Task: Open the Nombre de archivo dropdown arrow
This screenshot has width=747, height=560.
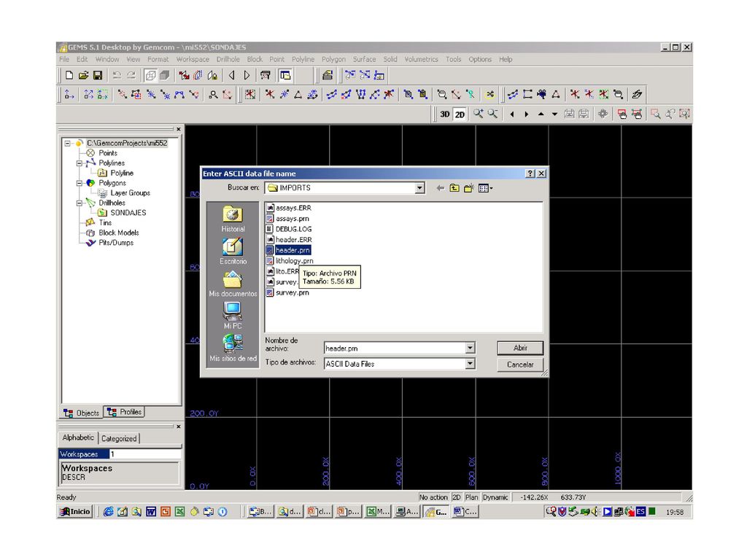Action: 471,348
